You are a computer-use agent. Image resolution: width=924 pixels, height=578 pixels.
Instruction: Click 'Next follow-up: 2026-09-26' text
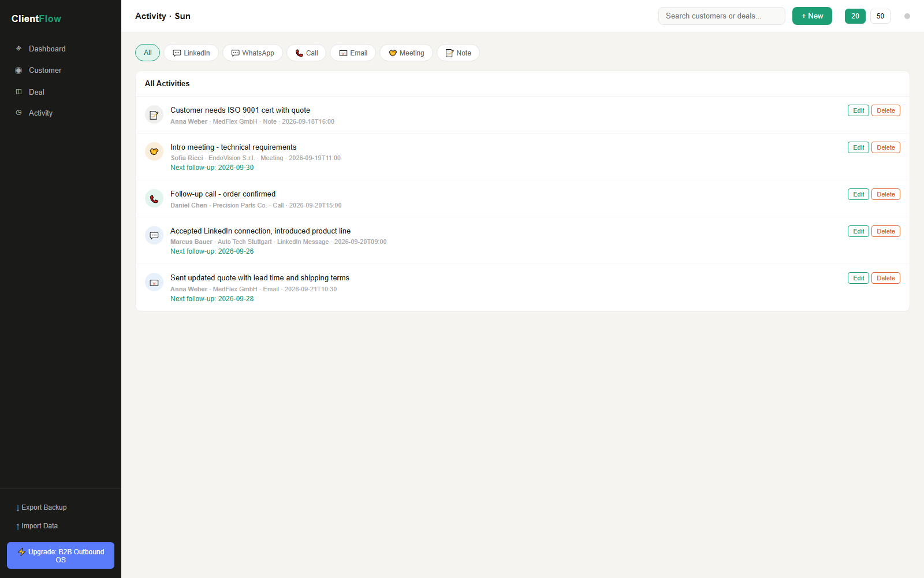[x=212, y=251]
